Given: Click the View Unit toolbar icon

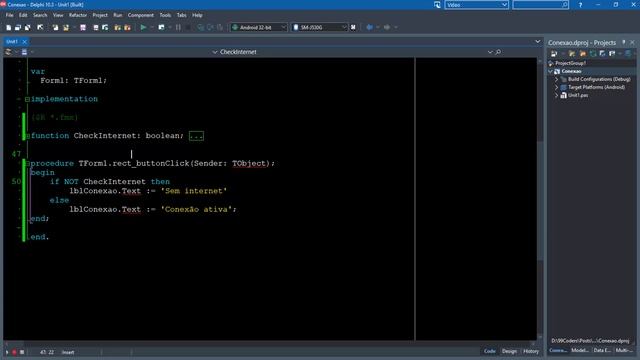Looking at the screenshot, I should pyautogui.click(x=96, y=27).
